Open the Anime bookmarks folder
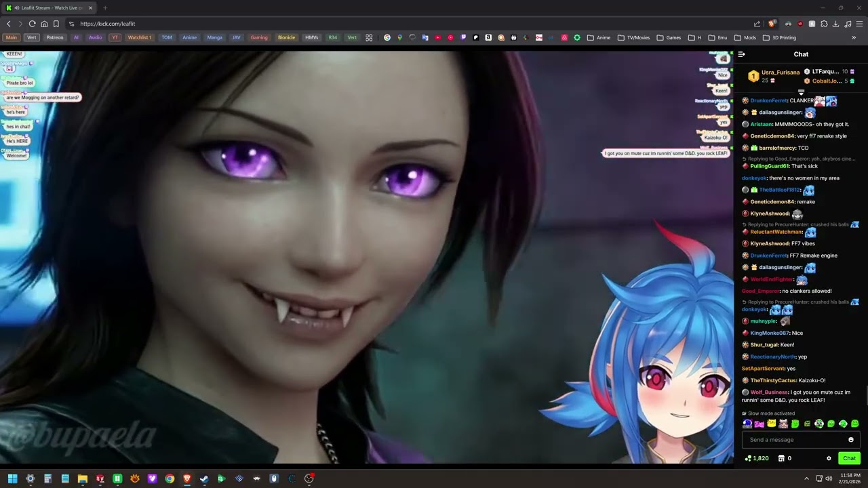This screenshot has height=488, width=868. 599,38
